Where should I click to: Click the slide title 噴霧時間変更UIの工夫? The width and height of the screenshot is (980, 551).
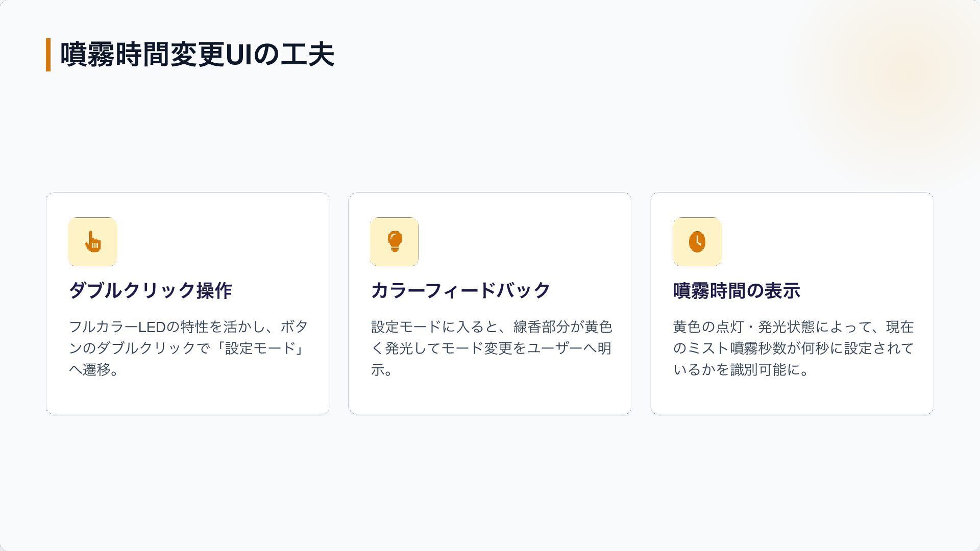pyautogui.click(x=198, y=54)
